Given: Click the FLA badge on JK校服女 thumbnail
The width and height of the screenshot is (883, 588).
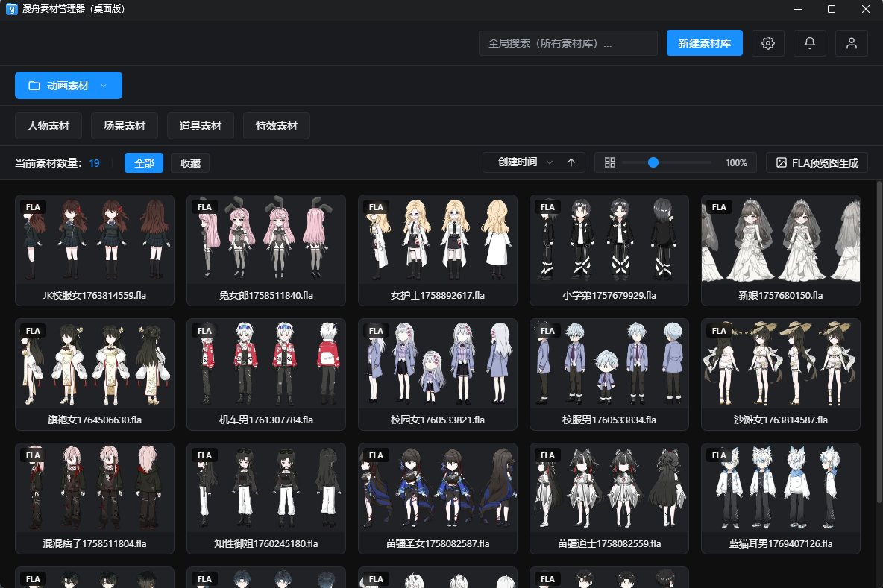Looking at the screenshot, I should pos(34,207).
